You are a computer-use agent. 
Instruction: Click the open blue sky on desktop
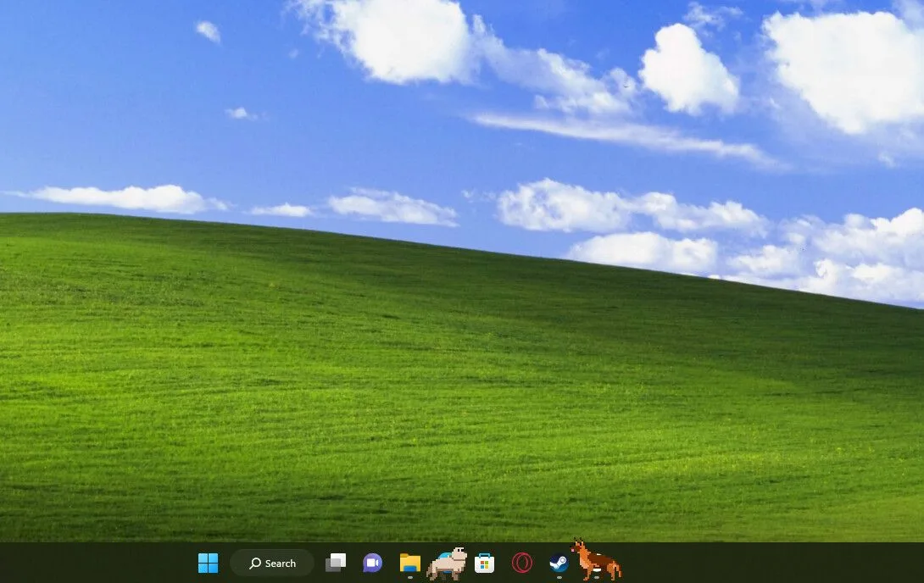point(127,102)
